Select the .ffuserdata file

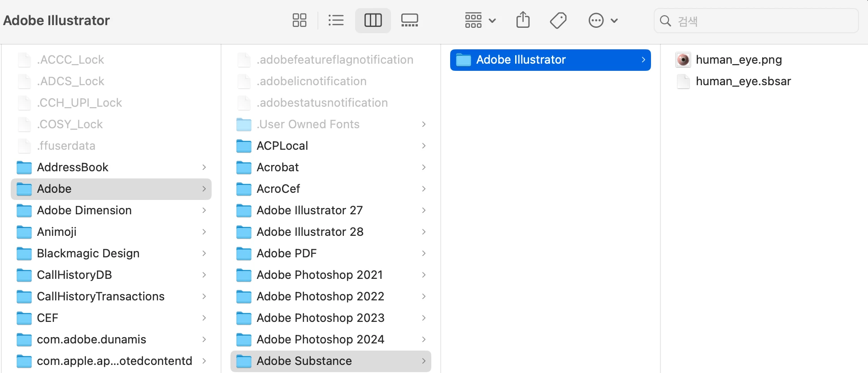click(x=111, y=146)
